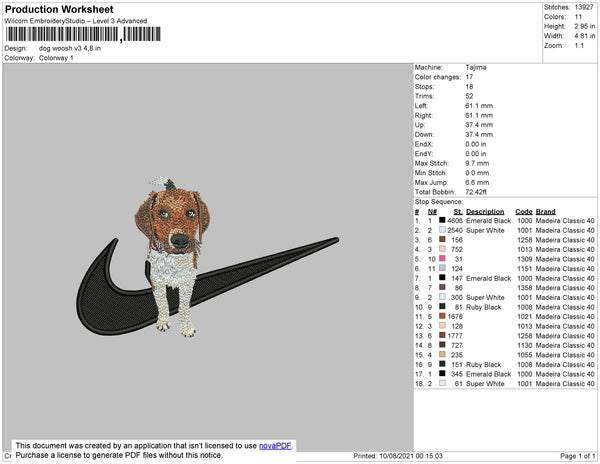Click code 1130 in the stop sequence
Screen dimensions: 600x464
(525, 345)
